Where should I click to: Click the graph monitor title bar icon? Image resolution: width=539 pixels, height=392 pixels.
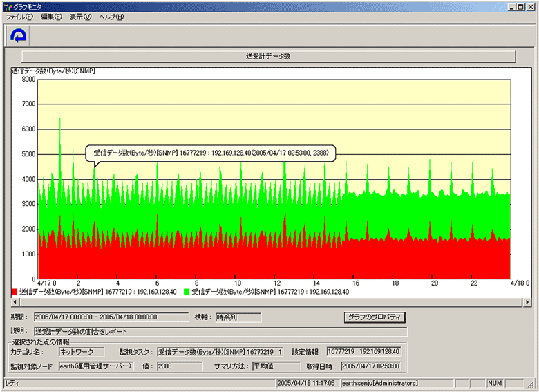pos(8,7)
